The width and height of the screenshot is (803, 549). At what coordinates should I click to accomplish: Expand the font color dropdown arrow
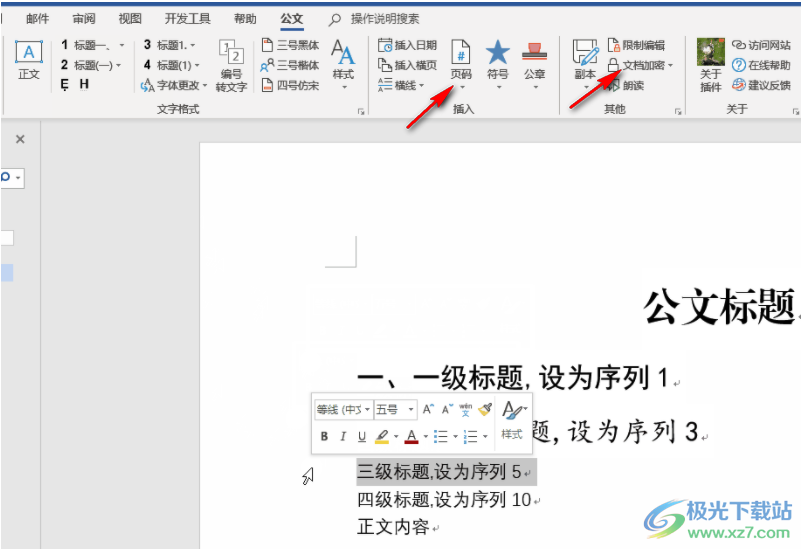click(x=426, y=437)
